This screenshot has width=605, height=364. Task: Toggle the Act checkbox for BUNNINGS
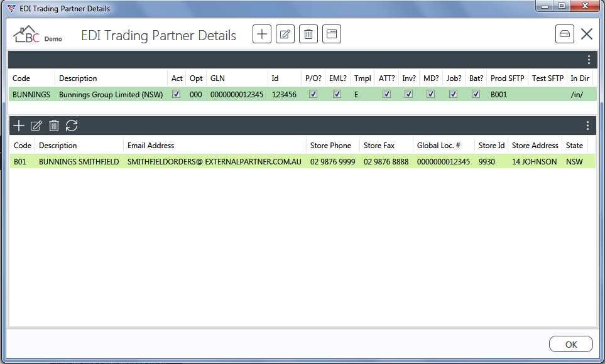point(177,94)
